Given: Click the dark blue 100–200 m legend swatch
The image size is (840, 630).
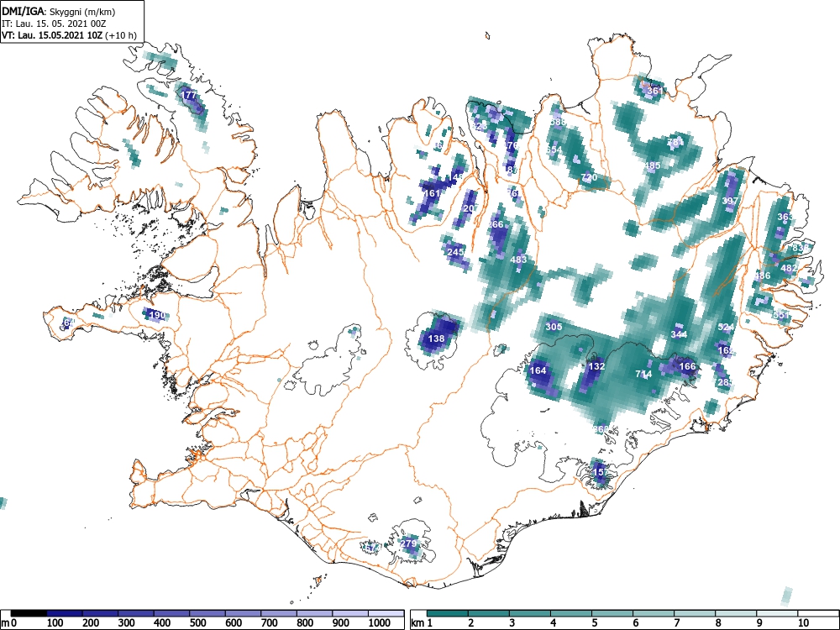Looking at the screenshot, I should [65, 613].
